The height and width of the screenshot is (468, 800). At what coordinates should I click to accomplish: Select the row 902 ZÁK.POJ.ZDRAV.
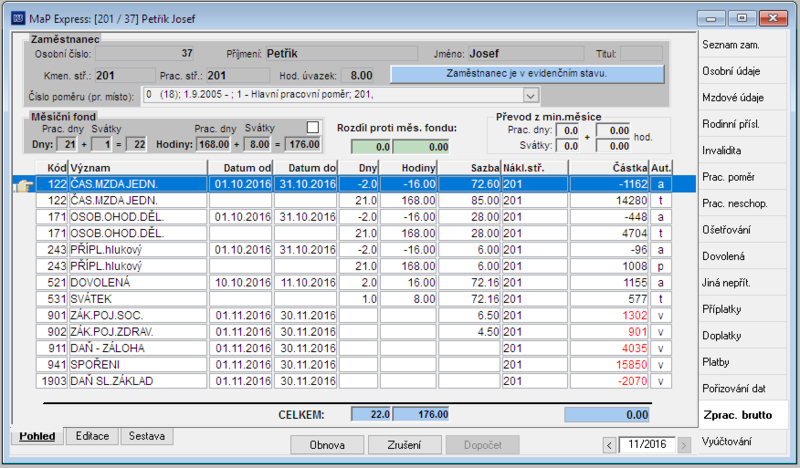(x=354, y=332)
